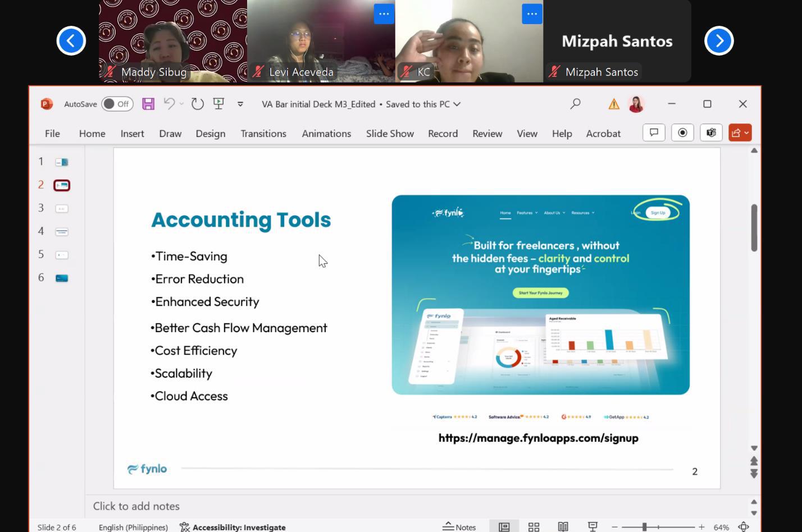Click the zoom out minus button

tap(614, 527)
